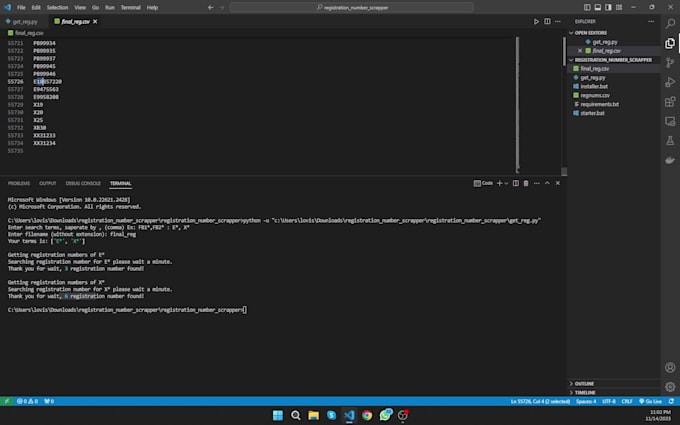Toggle Go Live server in status bar
Viewport: 680px width, 425px height.
point(651,401)
